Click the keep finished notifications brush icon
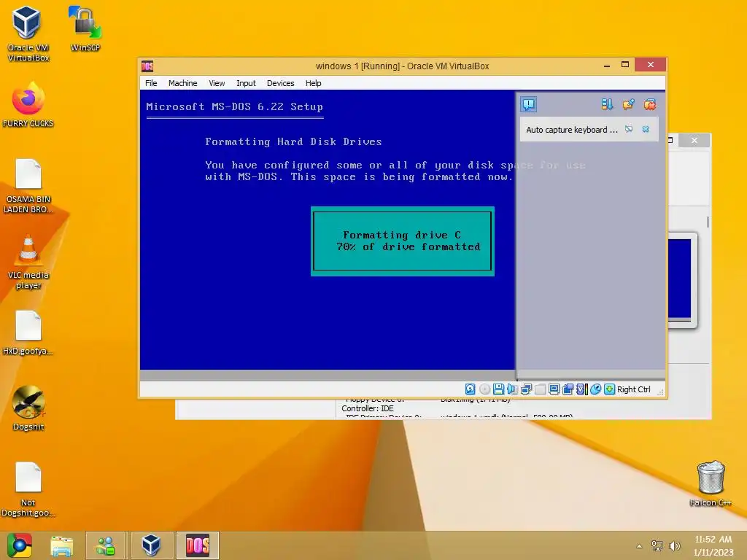747x560 pixels. tap(628, 104)
